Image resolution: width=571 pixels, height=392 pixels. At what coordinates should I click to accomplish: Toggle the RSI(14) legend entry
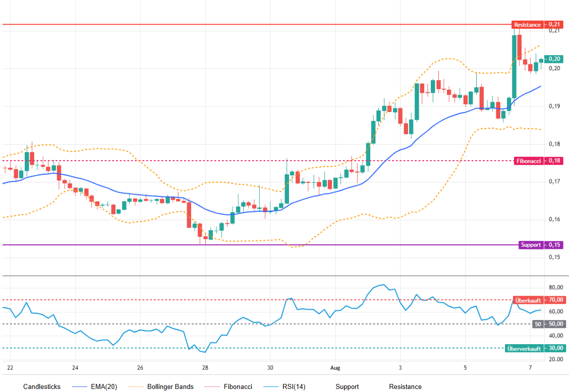294,386
